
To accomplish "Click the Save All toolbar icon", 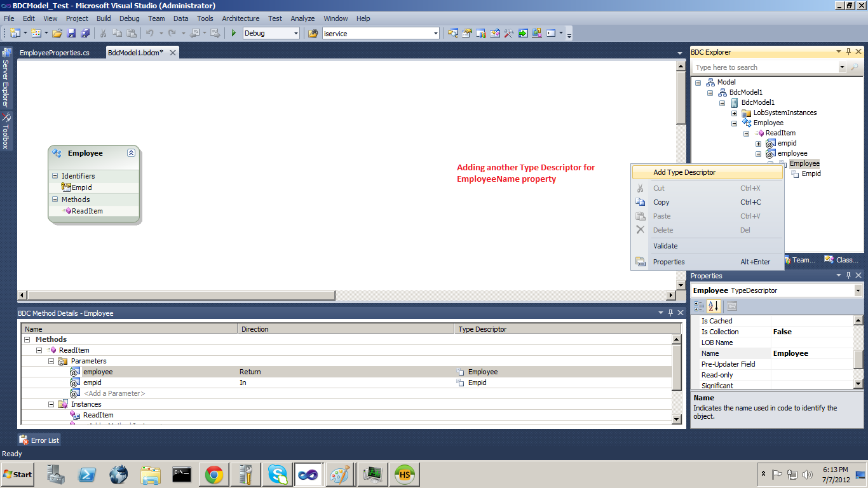I will (x=85, y=33).
